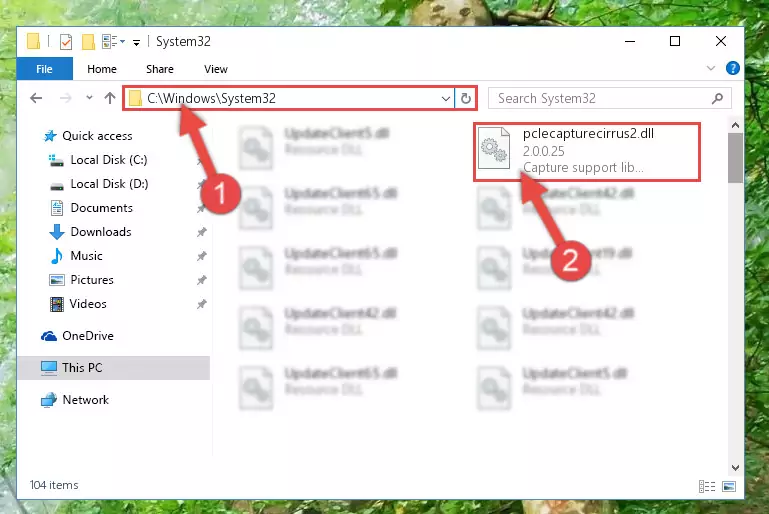Image resolution: width=769 pixels, height=514 pixels.
Task: Close the System32 window
Action: [x=720, y=42]
